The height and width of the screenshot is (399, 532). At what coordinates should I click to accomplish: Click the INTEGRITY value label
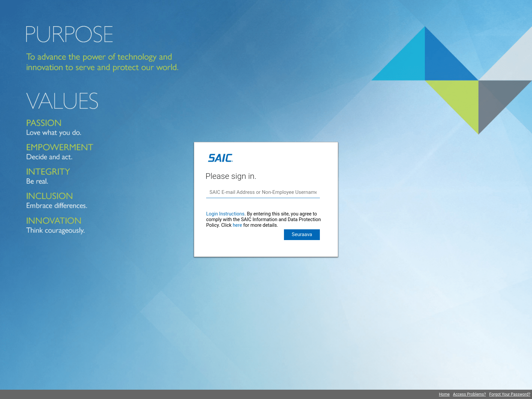pyautogui.click(x=48, y=172)
